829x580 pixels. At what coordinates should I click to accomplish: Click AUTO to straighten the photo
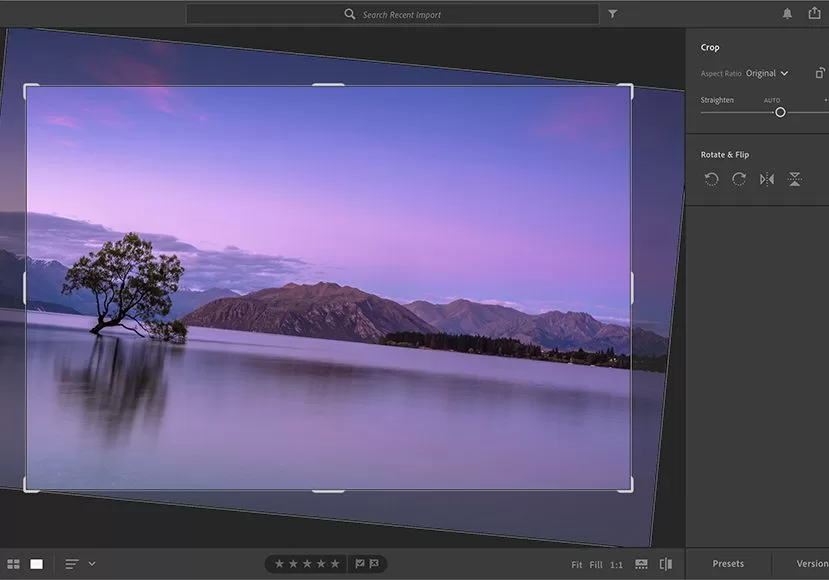(772, 100)
